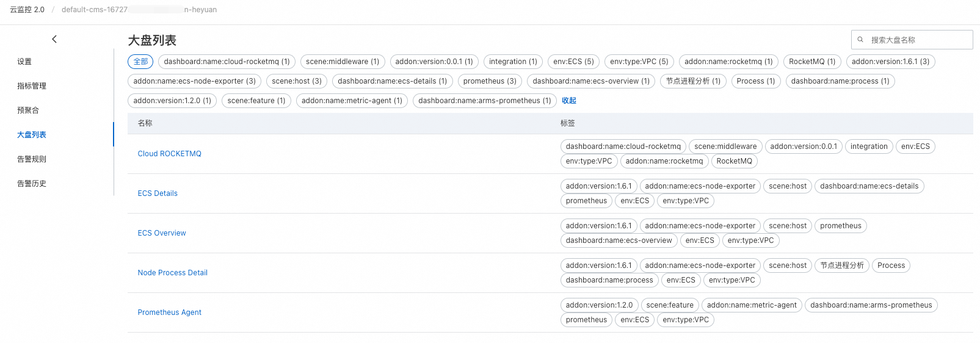The width and height of the screenshot is (980, 343).
Task: Open the Cloud ROCKETMQ dashboard
Action: click(x=169, y=154)
